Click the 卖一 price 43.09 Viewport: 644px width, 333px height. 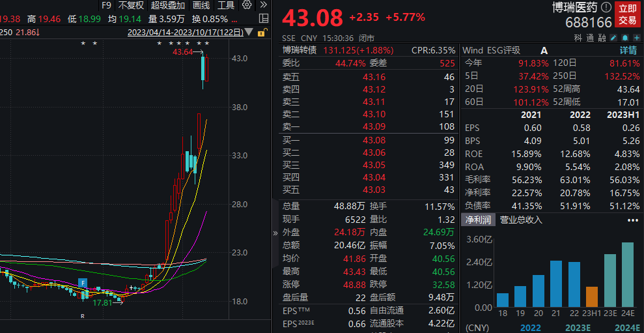(375, 126)
